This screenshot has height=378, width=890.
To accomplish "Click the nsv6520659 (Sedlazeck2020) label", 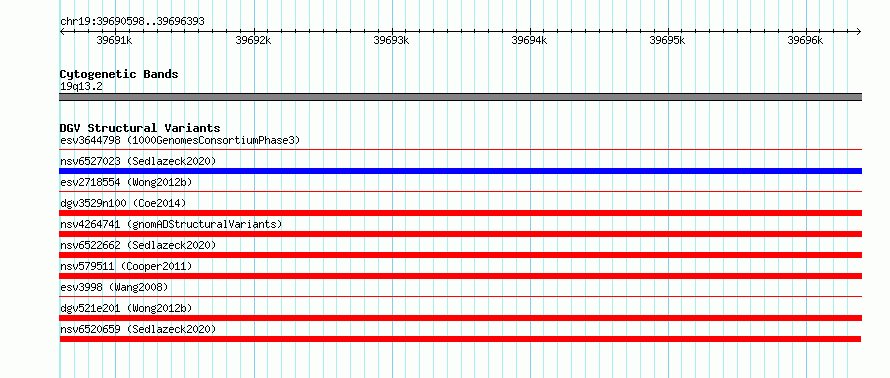I will tap(138, 329).
